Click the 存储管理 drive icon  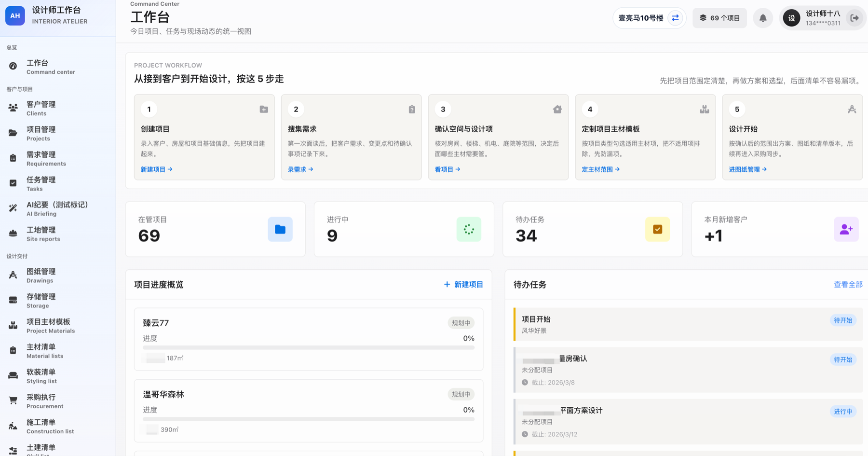(13, 300)
